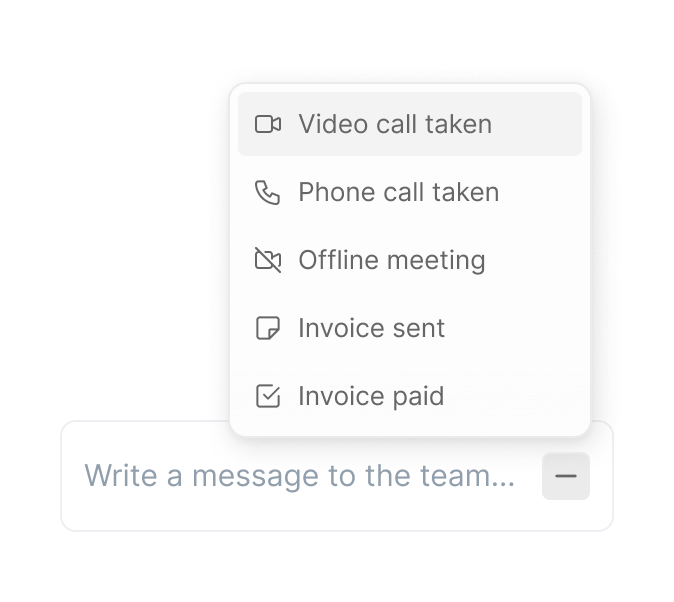Click the sticky note invoice icon
This screenshot has height=602, width=674.
[268, 328]
